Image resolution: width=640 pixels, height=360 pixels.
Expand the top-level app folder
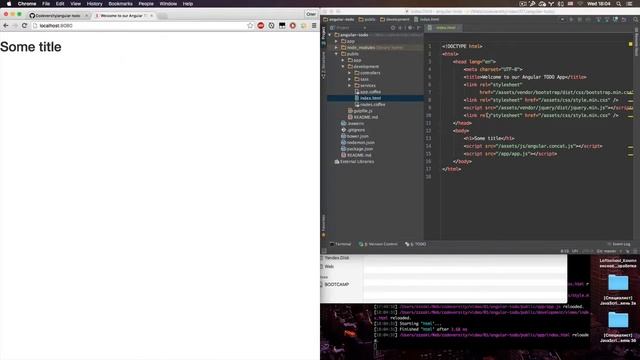336,41
